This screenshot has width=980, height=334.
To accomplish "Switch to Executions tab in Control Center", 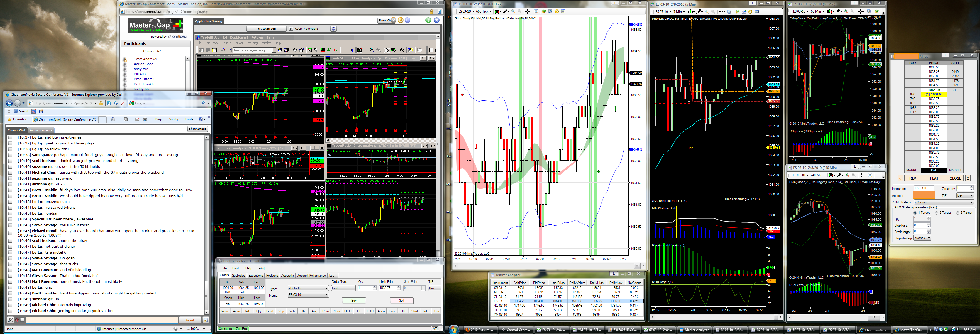I will (x=256, y=276).
